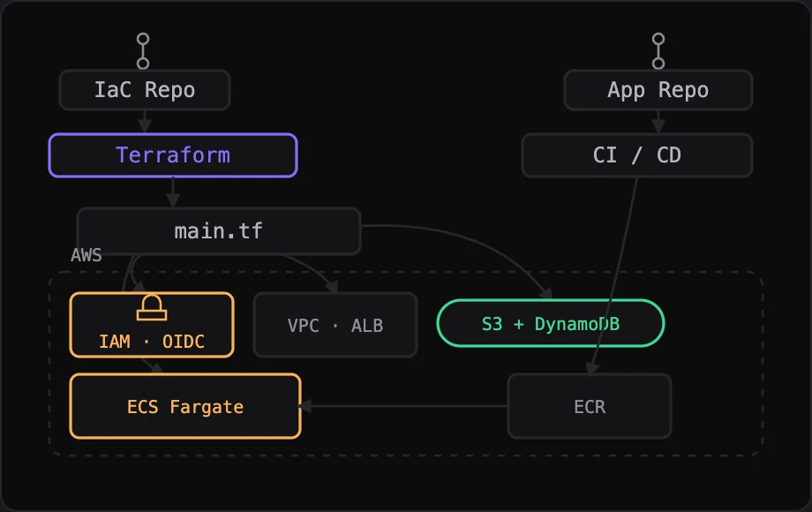Select the ECR node
The image size is (812, 512).
(x=590, y=406)
